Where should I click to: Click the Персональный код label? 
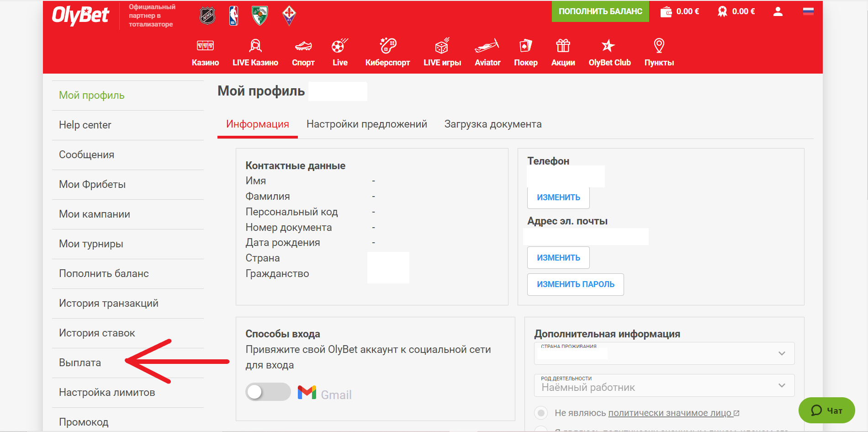pyautogui.click(x=291, y=212)
